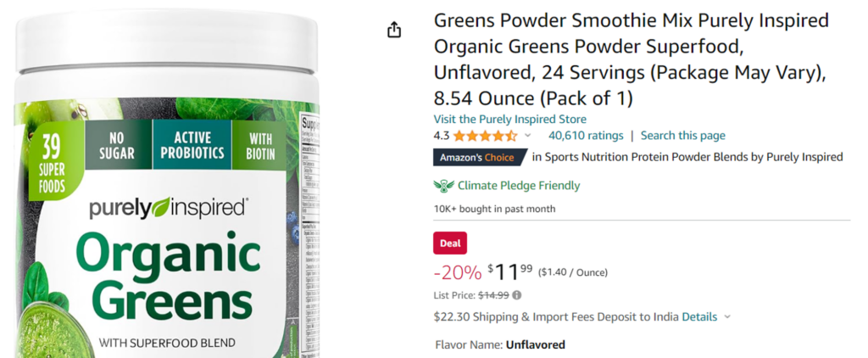The width and height of the screenshot is (868, 358).
Task: Expand the chevron after shipping Details
Action: tap(727, 317)
